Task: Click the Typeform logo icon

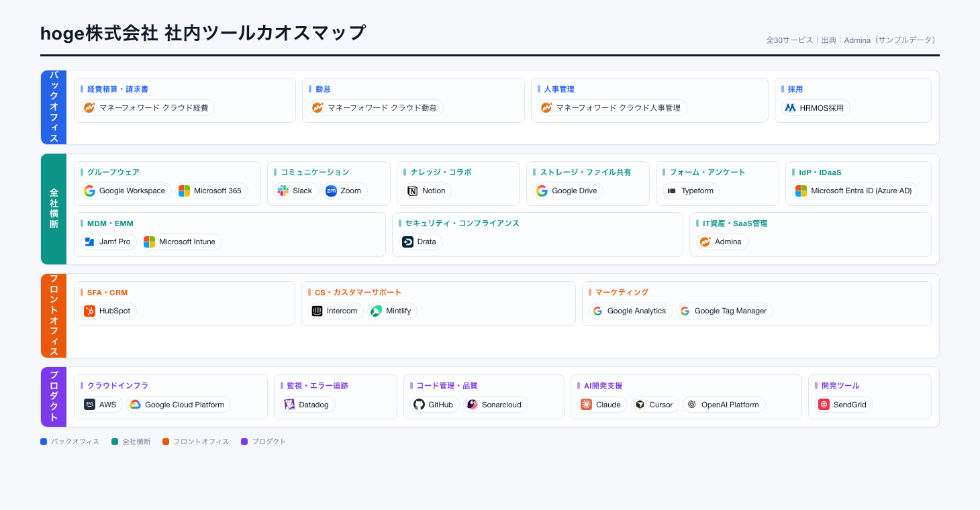Action: pyautogui.click(x=672, y=191)
